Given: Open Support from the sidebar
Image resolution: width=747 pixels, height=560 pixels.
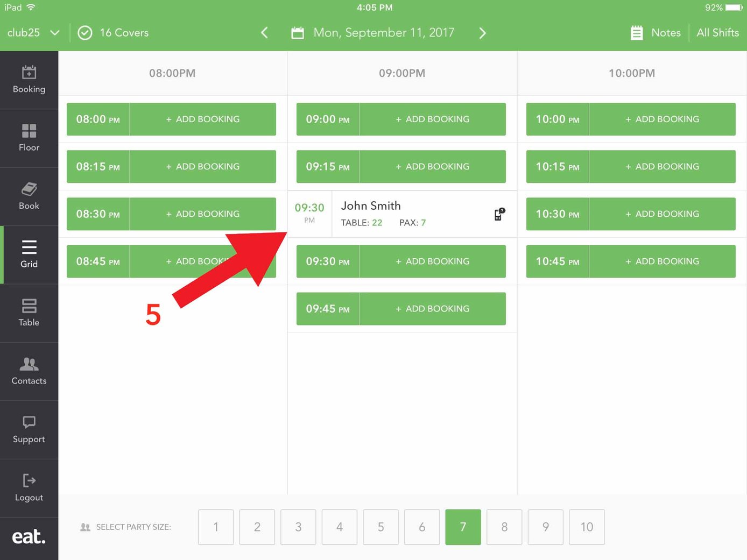Looking at the screenshot, I should pos(29,429).
